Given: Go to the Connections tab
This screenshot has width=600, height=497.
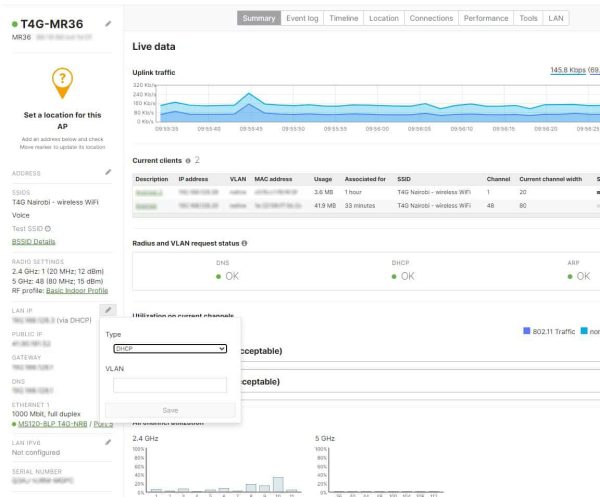Looking at the screenshot, I should [x=431, y=18].
